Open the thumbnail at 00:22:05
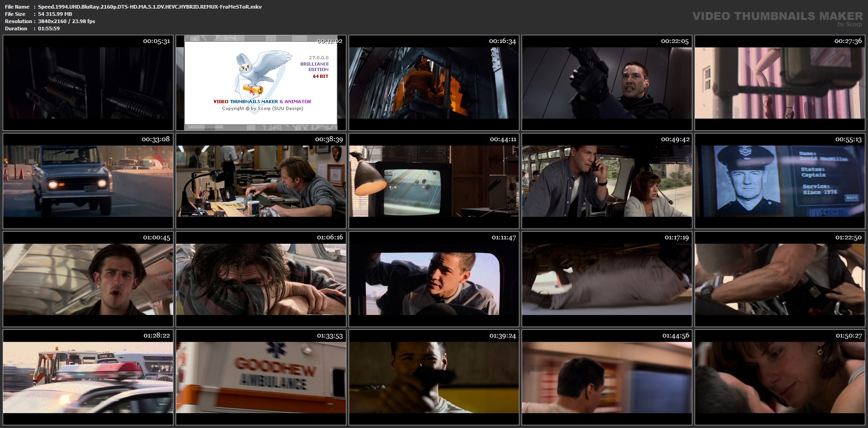868x428 pixels. tap(607, 83)
